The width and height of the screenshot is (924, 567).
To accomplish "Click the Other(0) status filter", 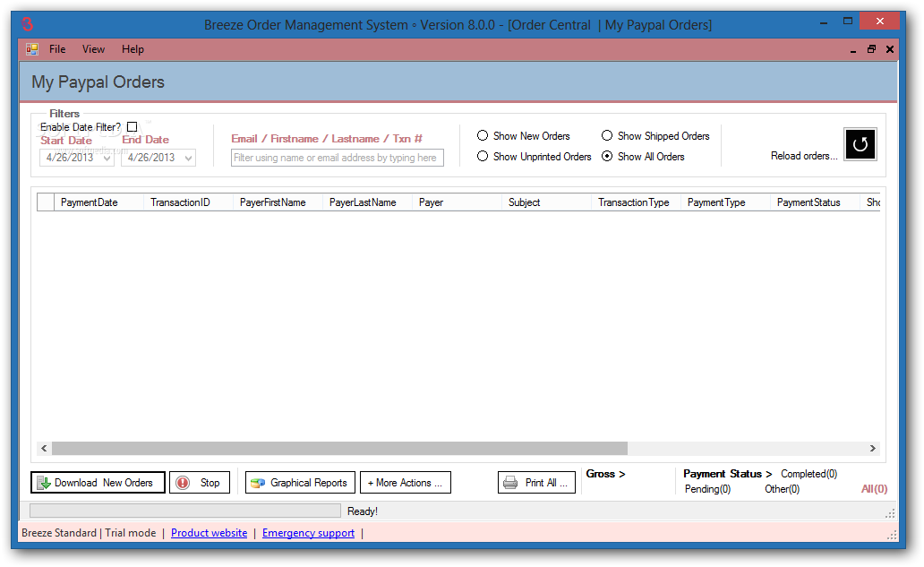I will point(782,489).
